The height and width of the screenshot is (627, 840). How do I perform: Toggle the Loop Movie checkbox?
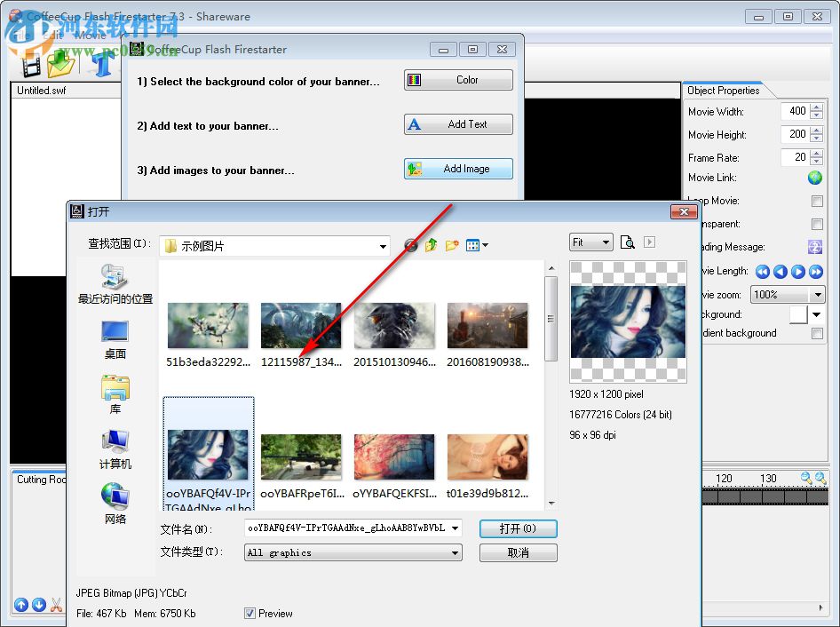pyautogui.click(x=819, y=201)
